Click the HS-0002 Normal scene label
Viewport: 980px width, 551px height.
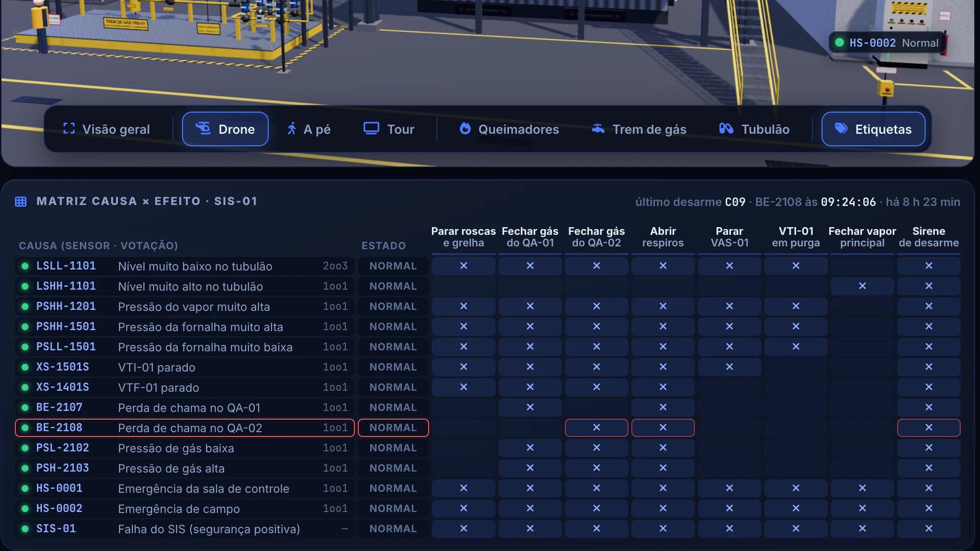tap(887, 43)
